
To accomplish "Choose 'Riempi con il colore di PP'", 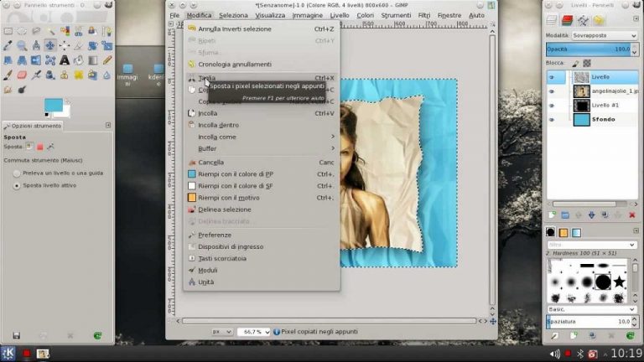I will [262, 174].
